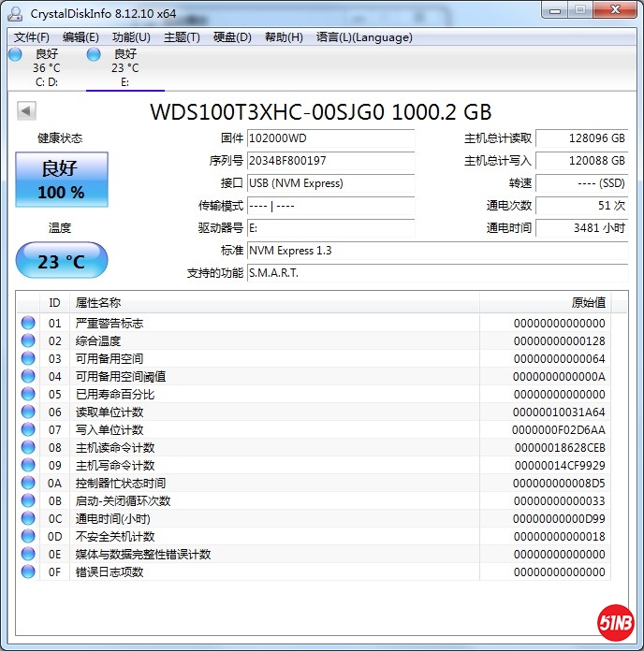Click status dot for row 0D 不安全关机计数
This screenshot has height=651, width=644.
pos(28,536)
